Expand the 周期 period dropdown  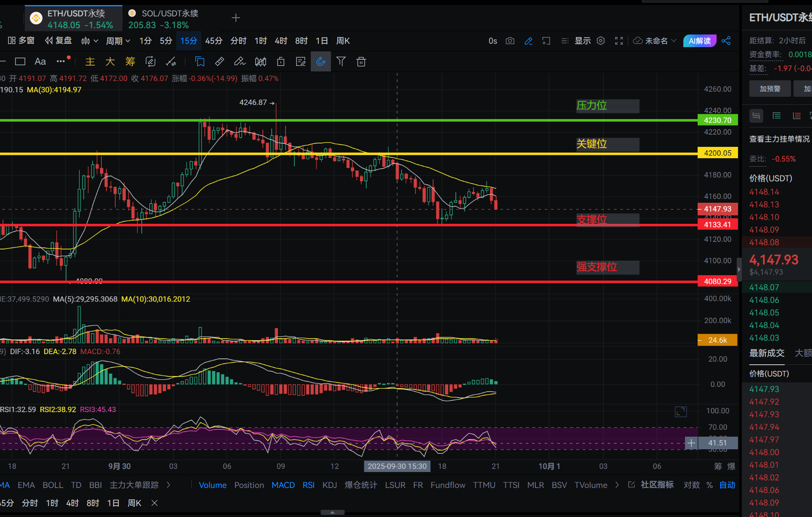(x=118, y=41)
